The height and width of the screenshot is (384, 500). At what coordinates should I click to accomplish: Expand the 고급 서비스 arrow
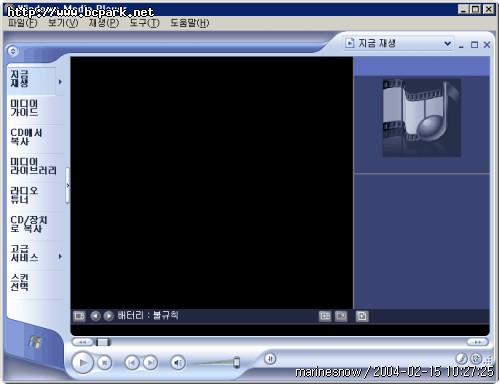[60, 256]
